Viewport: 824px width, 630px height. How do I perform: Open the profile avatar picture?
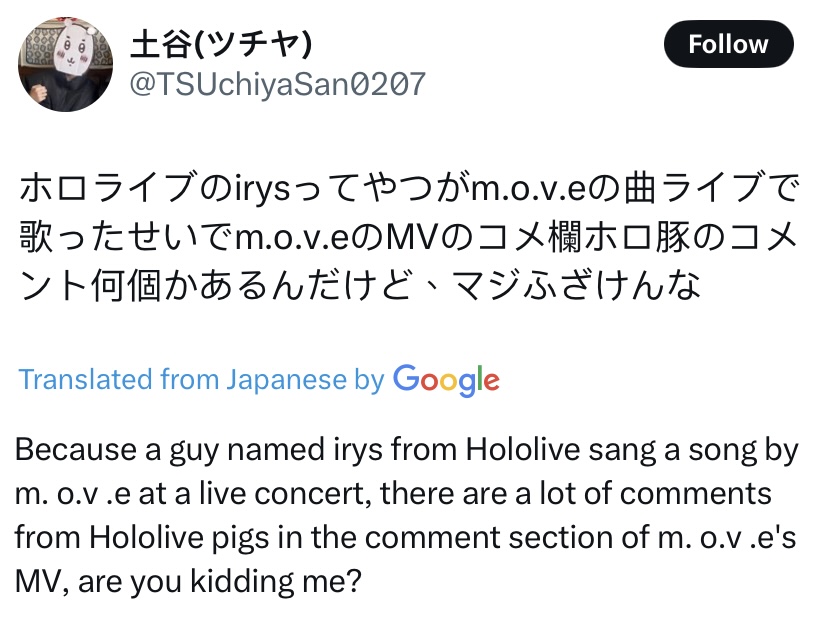[65, 64]
